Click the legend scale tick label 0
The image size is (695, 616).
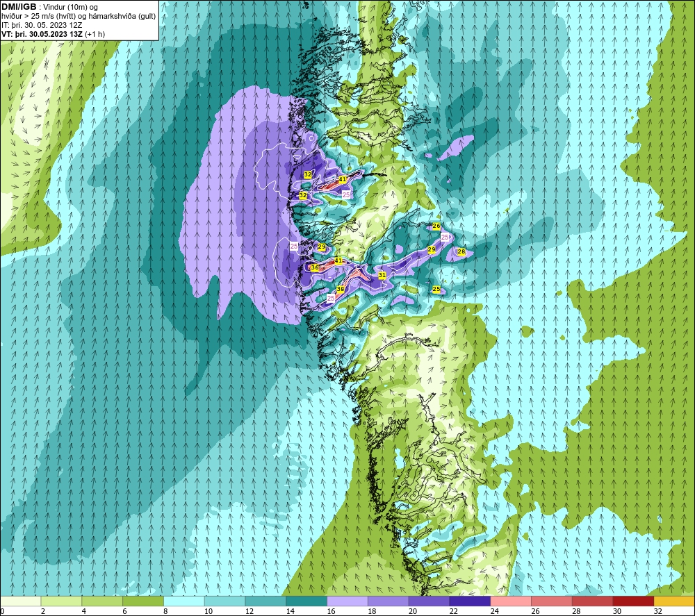2,611
